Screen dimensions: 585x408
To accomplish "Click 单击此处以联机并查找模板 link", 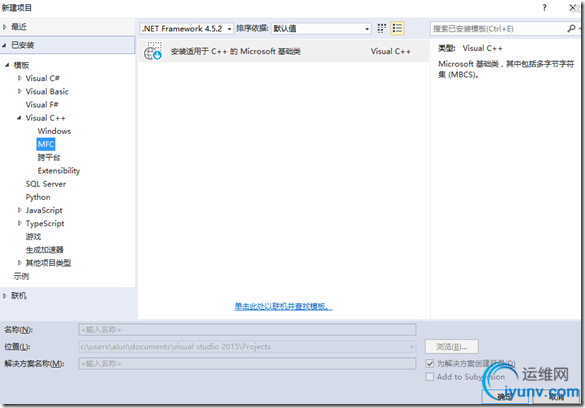I will pyautogui.click(x=283, y=307).
